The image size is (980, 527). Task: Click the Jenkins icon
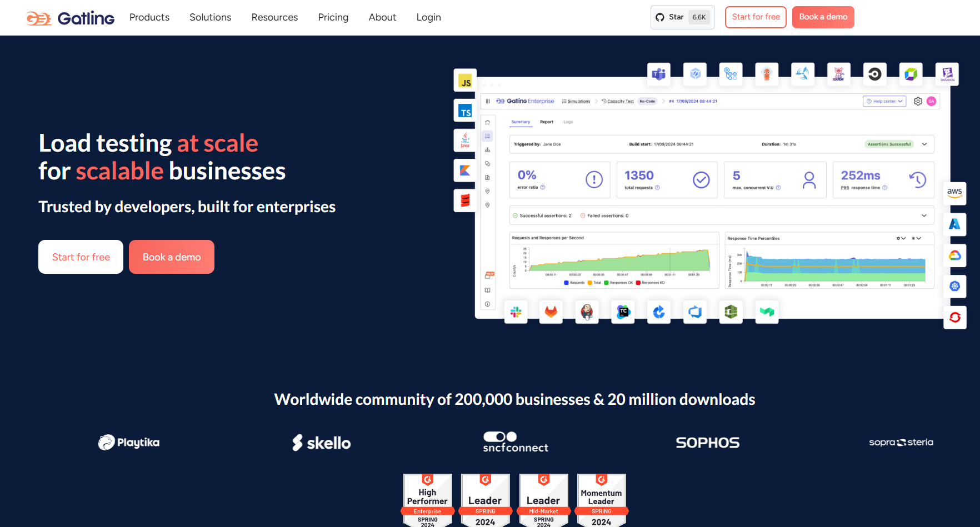pyautogui.click(x=587, y=312)
